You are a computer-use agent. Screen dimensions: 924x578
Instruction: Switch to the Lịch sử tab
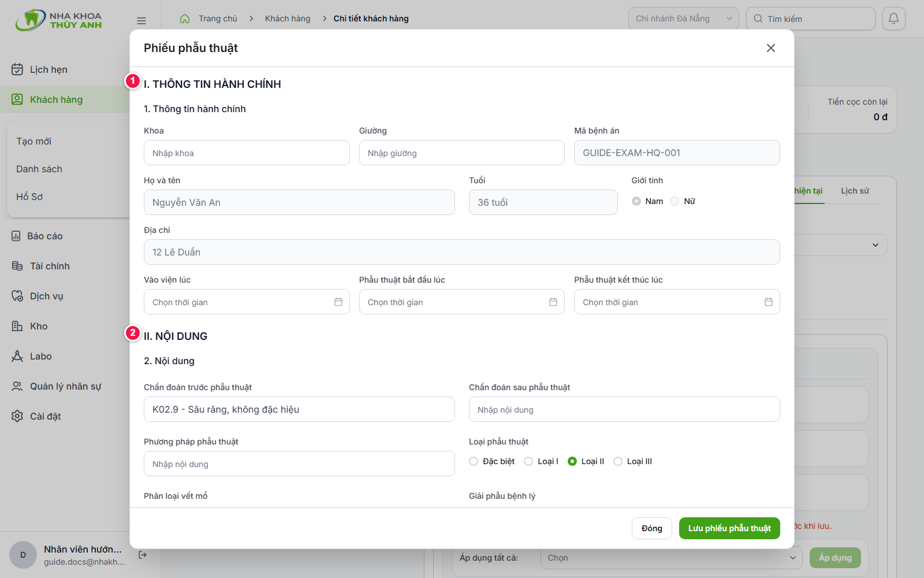coord(855,191)
